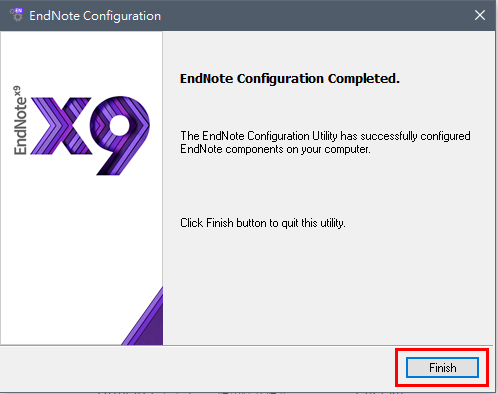Click the EndNote gear icon in title bar

click(16, 15)
